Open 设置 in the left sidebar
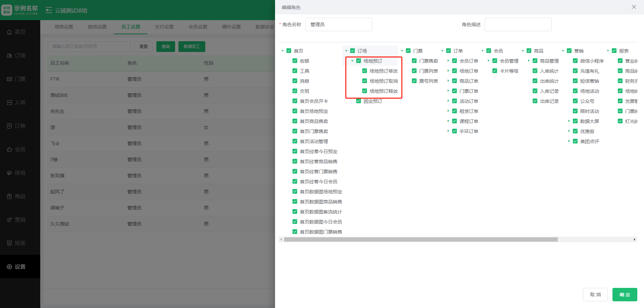The width and height of the screenshot is (644, 308). pyautogui.click(x=20, y=267)
